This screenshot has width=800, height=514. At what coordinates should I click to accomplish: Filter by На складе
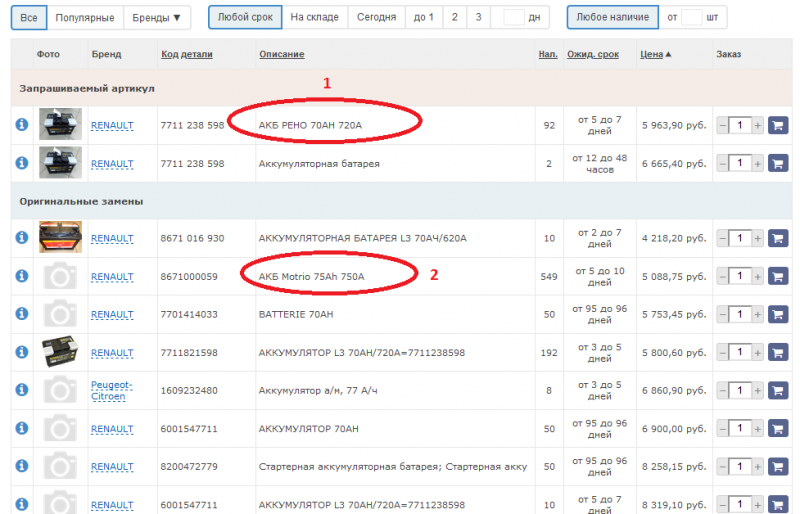pos(315,17)
